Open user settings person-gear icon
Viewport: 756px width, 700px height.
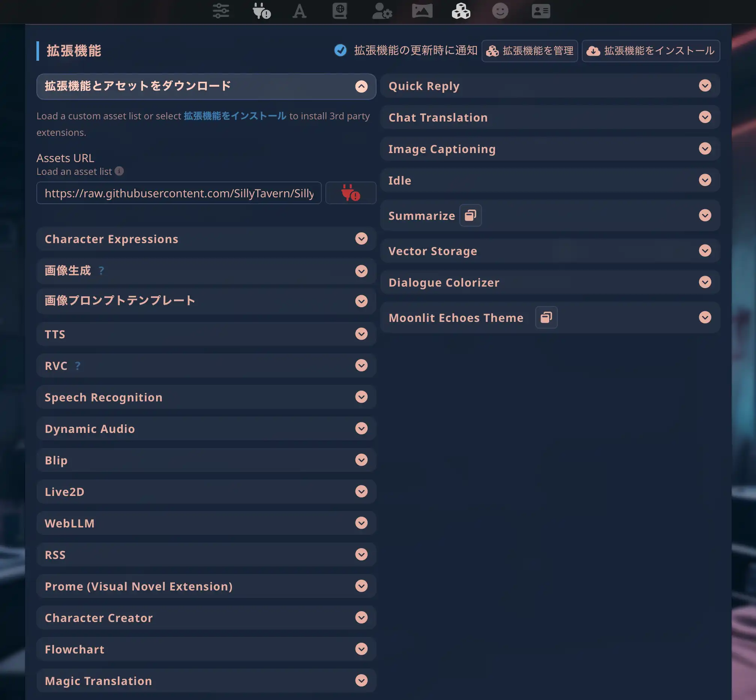coord(382,11)
